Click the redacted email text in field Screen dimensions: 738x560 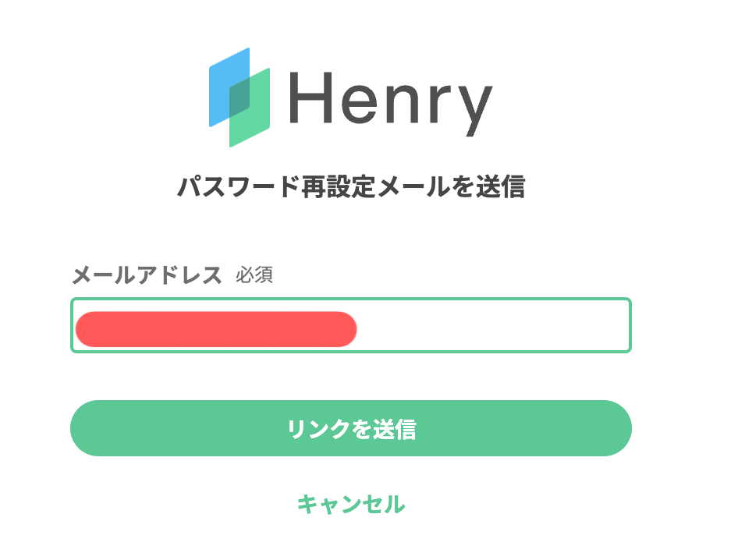click(216, 329)
